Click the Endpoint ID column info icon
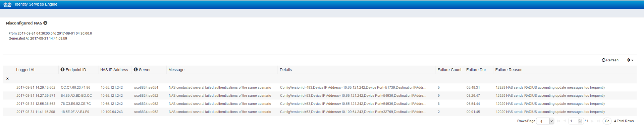The image size is (644, 135). pos(62,70)
